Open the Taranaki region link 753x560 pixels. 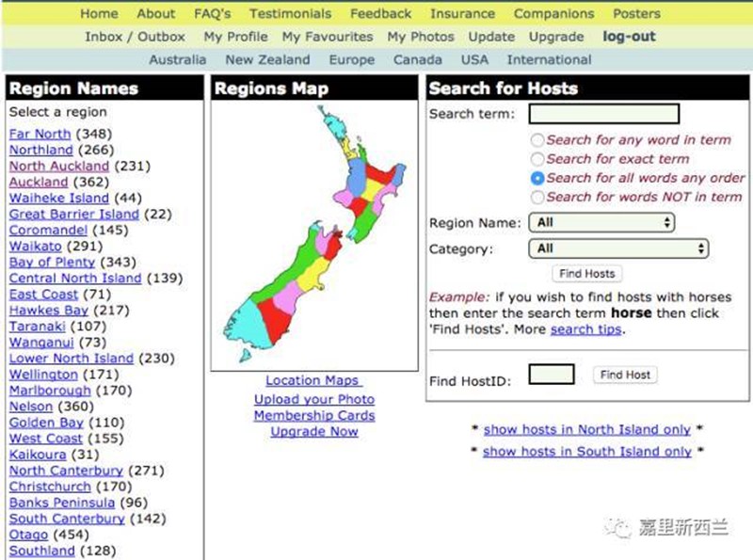click(x=37, y=327)
